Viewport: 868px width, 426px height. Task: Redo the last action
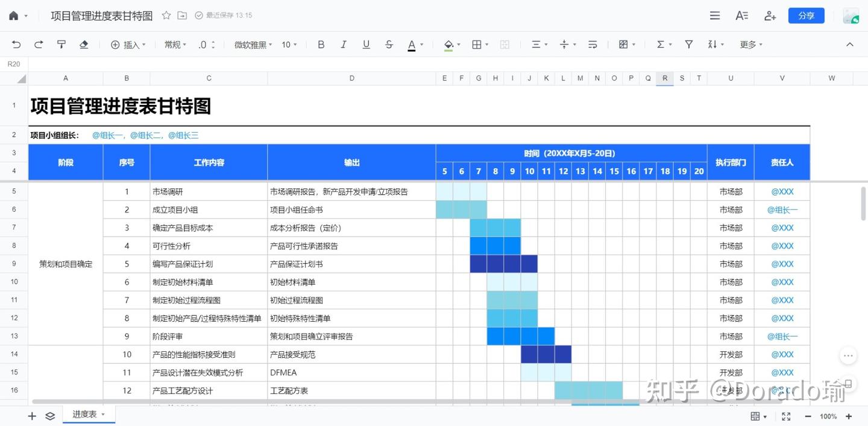tap(39, 45)
